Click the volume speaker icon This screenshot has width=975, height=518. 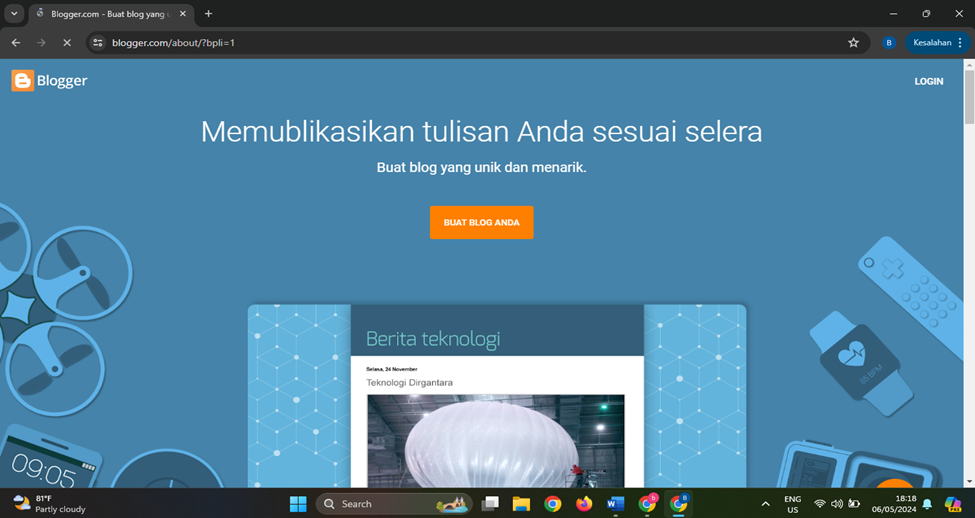pos(837,504)
